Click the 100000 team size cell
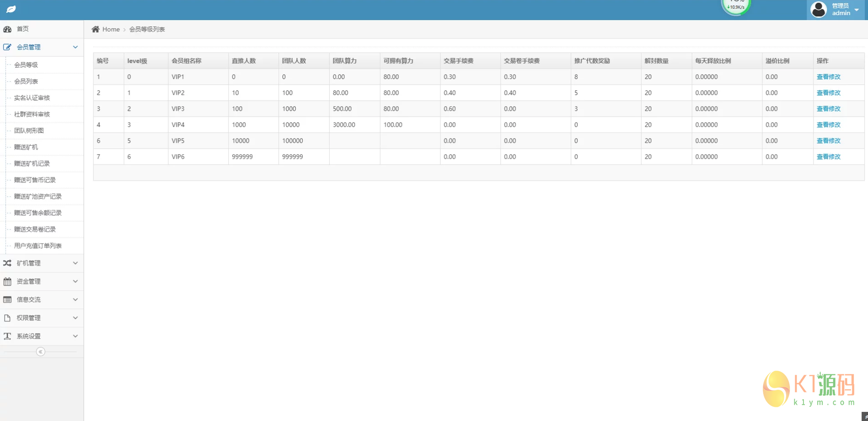The image size is (868, 421). tap(304, 141)
